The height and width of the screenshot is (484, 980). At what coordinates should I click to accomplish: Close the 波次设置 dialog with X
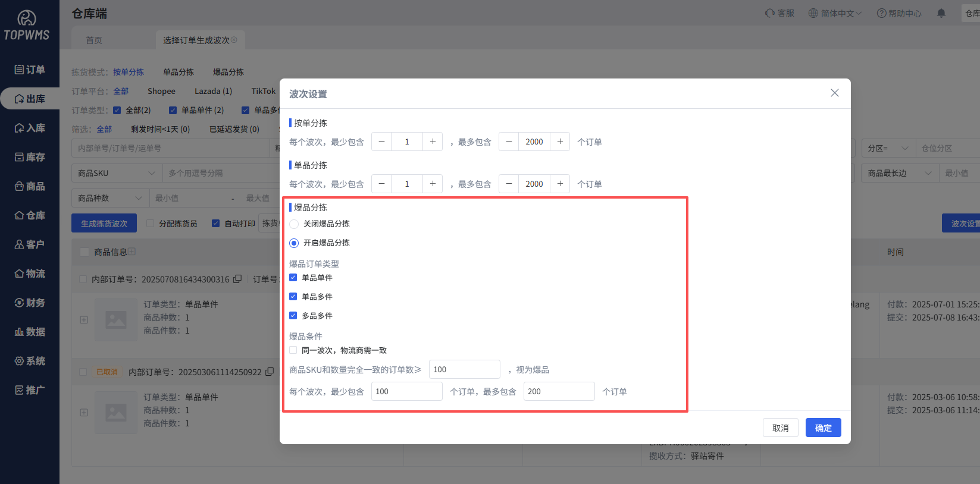835,93
